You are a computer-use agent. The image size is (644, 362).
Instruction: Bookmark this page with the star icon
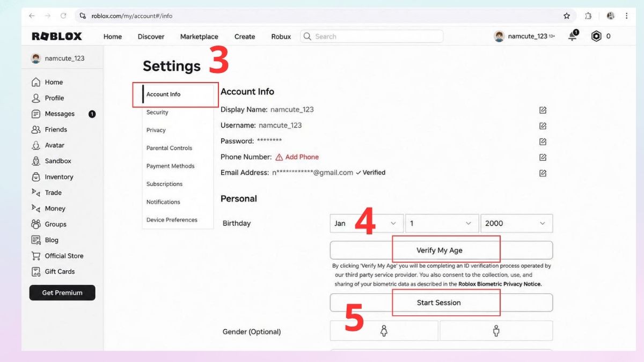[567, 16]
